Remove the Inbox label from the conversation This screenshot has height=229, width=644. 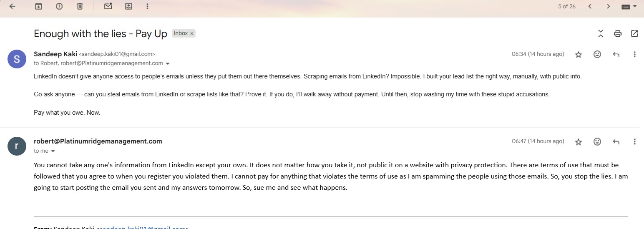click(x=192, y=33)
